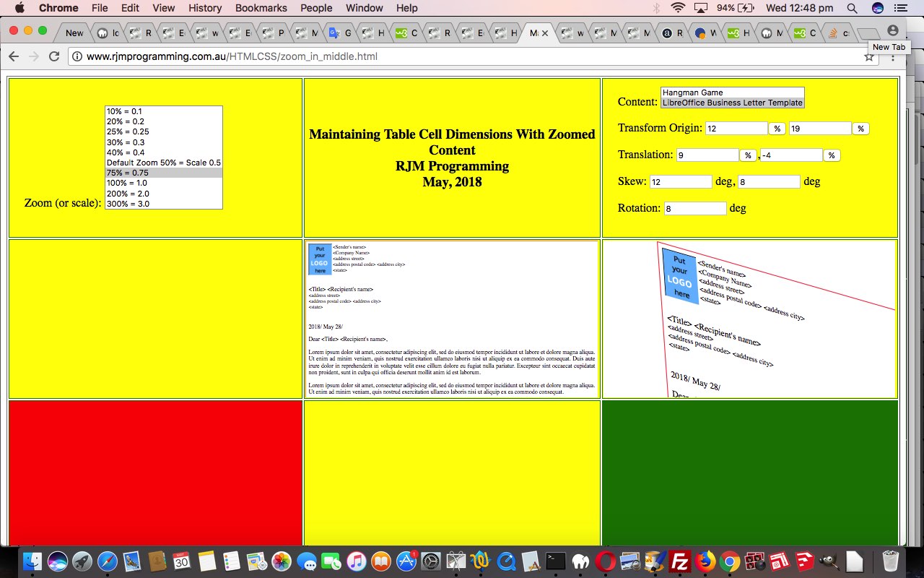The width and height of the screenshot is (924, 578).
Task: Reload the current page
Action: (53, 56)
